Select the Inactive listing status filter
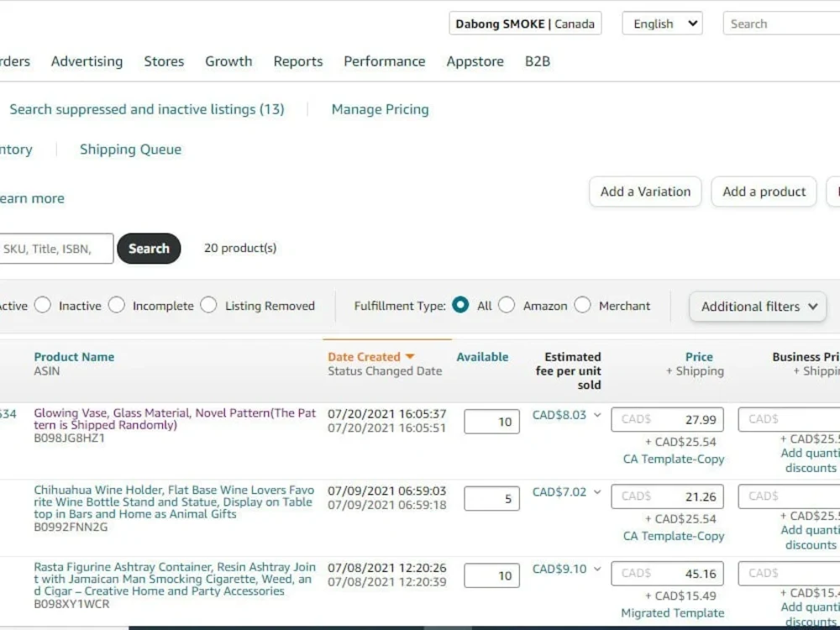Viewport: 840px width, 630px height. point(43,306)
